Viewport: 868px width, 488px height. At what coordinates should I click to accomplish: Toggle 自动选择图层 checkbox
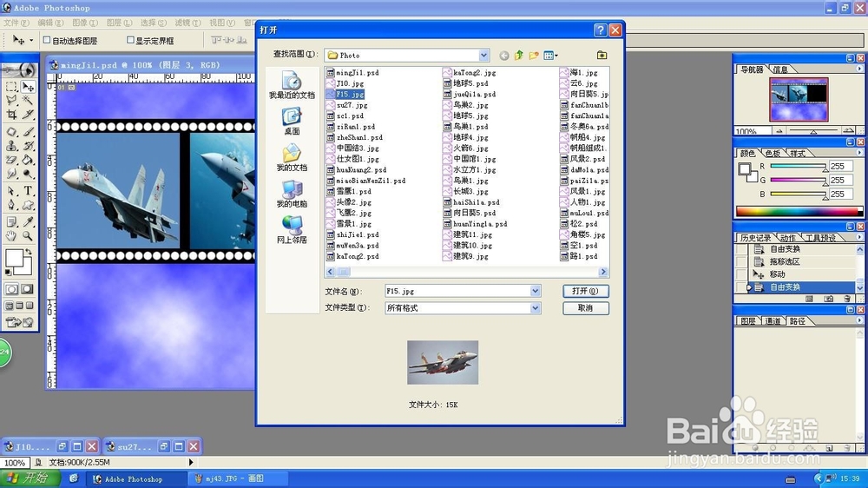click(47, 40)
